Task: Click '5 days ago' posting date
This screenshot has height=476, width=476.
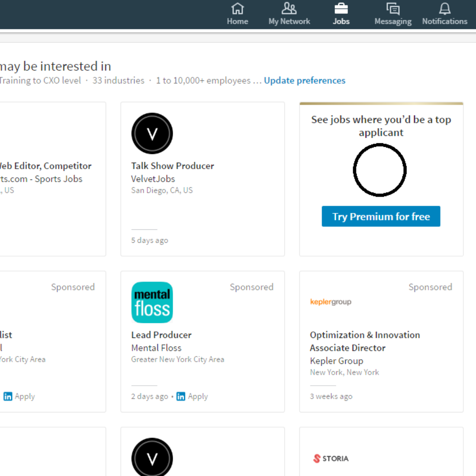Action: pyautogui.click(x=150, y=241)
